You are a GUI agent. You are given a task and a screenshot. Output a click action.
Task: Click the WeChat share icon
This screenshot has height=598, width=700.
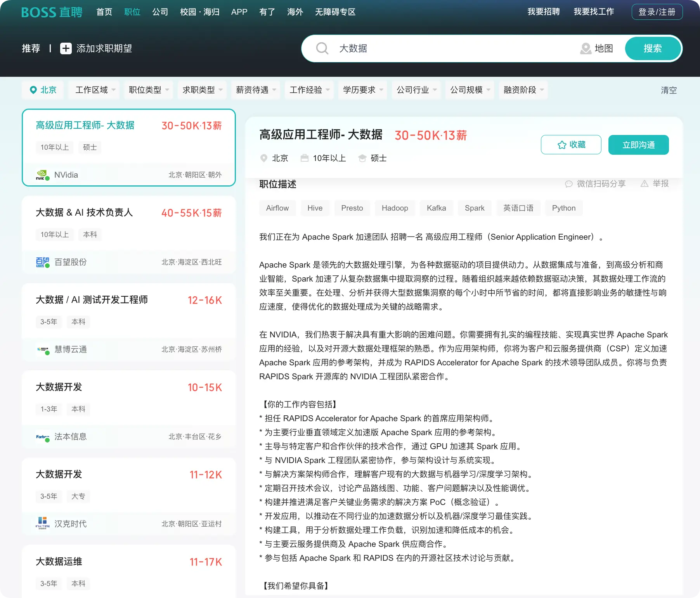568,184
